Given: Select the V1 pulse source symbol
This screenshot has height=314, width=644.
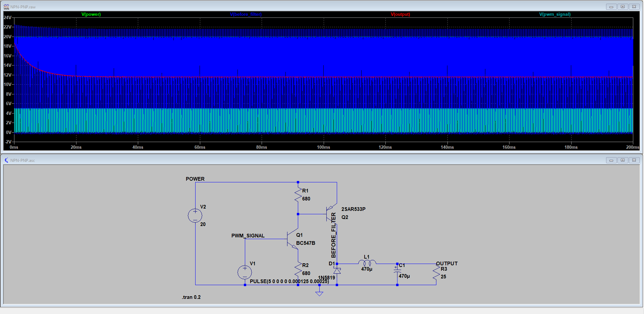Looking at the screenshot, I should point(245,272).
